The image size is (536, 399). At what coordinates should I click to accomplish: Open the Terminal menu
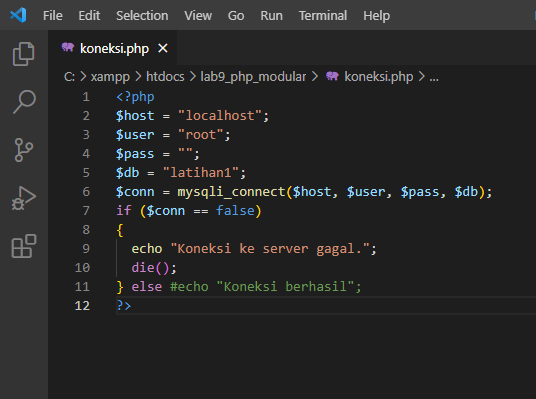pyautogui.click(x=323, y=15)
